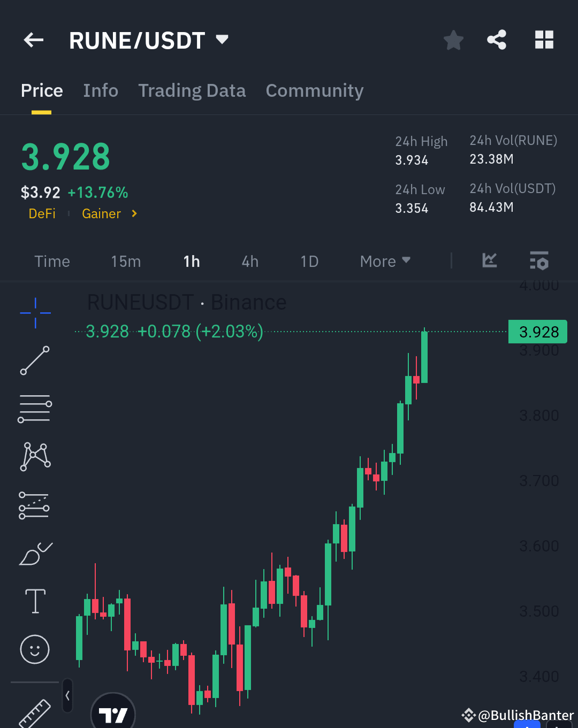Open the emoji stickers tool
The height and width of the screenshot is (728, 578).
pos(35,650)
